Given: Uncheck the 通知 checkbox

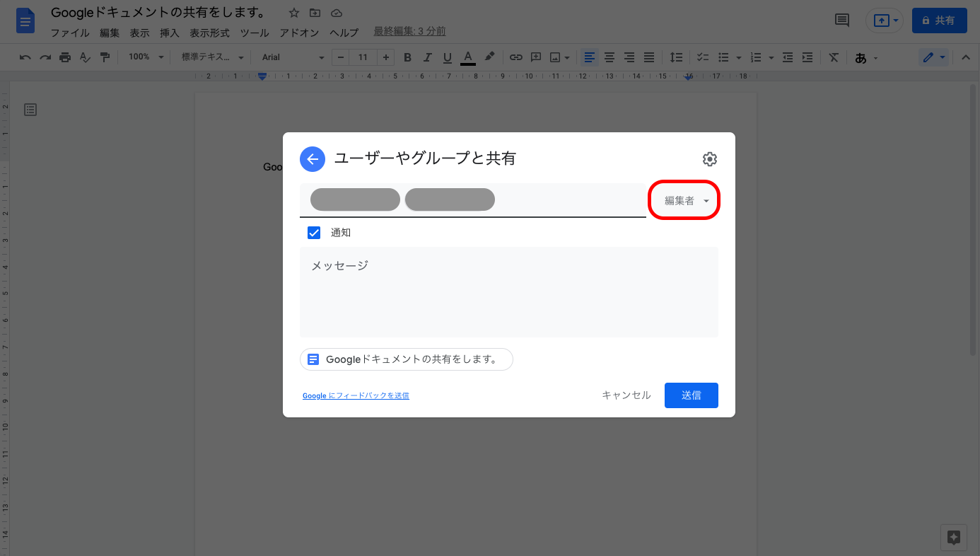Looking at the screenshot, I should pyautogui.click(x=314, y=233).
